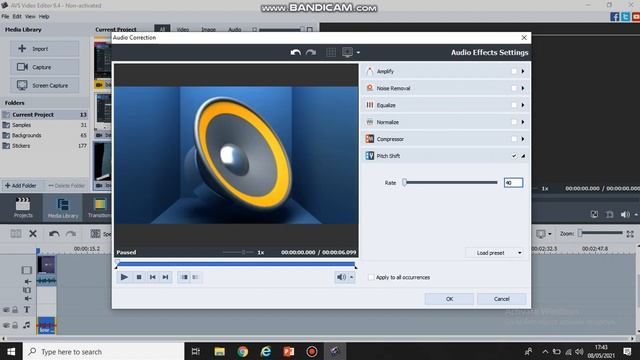Stop the dialog preview playback
This screenshot has height=360, width=640.
(x=139, y=277)
